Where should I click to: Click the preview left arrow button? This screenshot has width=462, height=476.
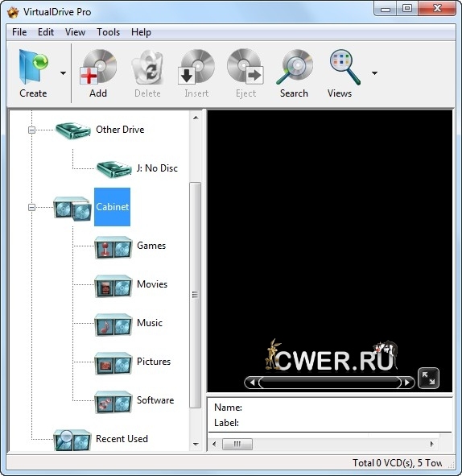pyautogui.click(x=253, y=383)
